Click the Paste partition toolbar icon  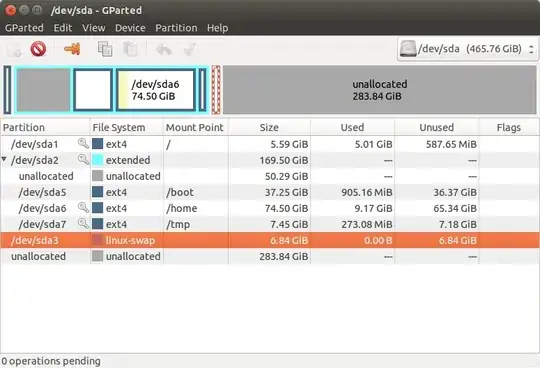pos(130,49)
